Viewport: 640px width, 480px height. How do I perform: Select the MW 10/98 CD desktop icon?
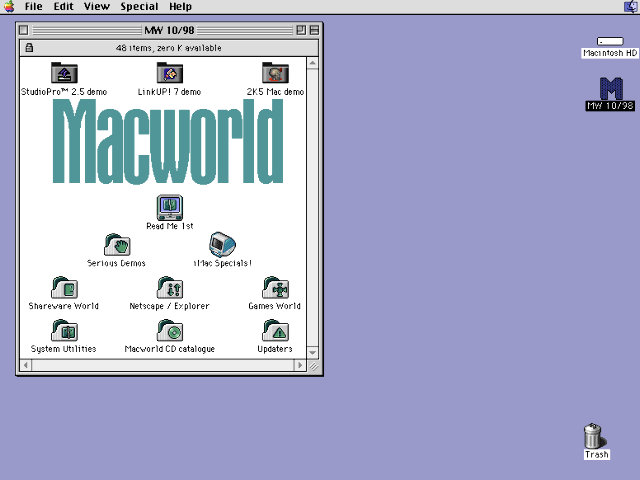611,89
